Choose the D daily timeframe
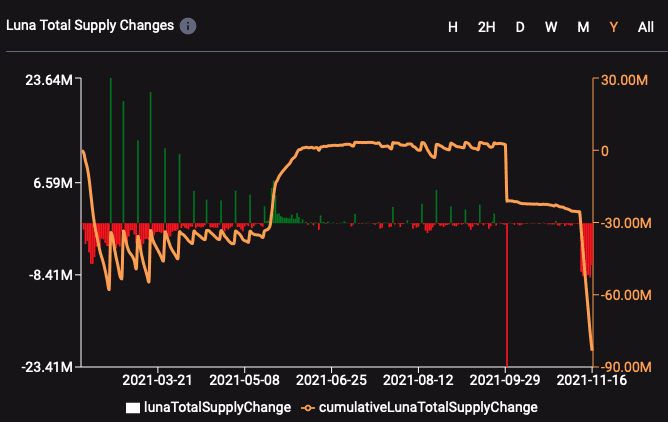The height and width of the screenshot is (422, 668). 520,27
